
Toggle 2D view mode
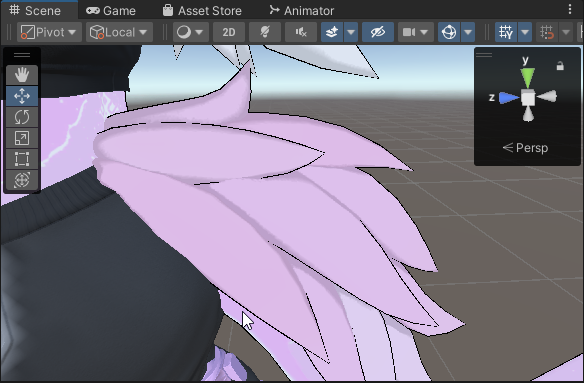point(229,32)
